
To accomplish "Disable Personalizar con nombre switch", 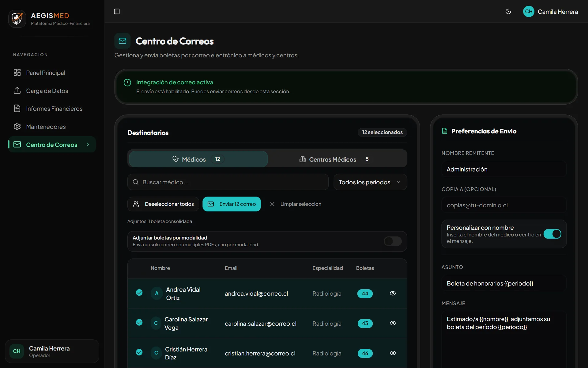I will [552, 234].
